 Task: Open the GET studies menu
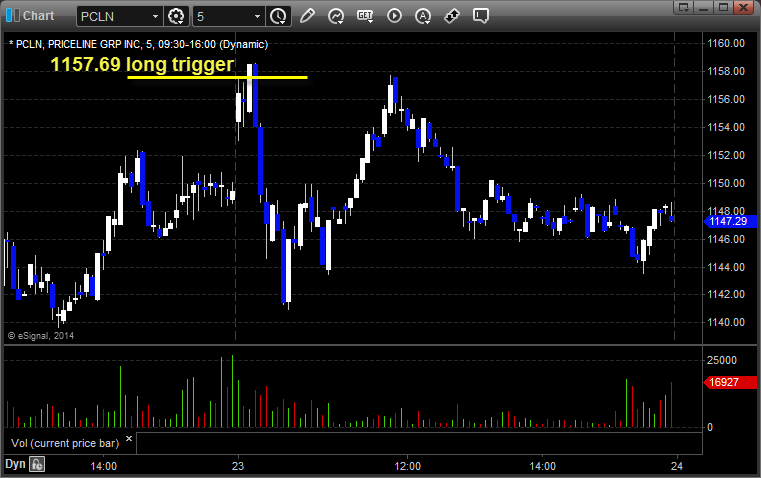tap(365, 16)
